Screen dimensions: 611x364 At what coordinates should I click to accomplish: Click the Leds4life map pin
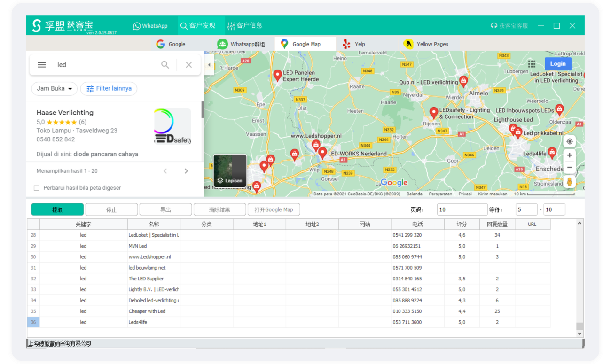(552, 153)
